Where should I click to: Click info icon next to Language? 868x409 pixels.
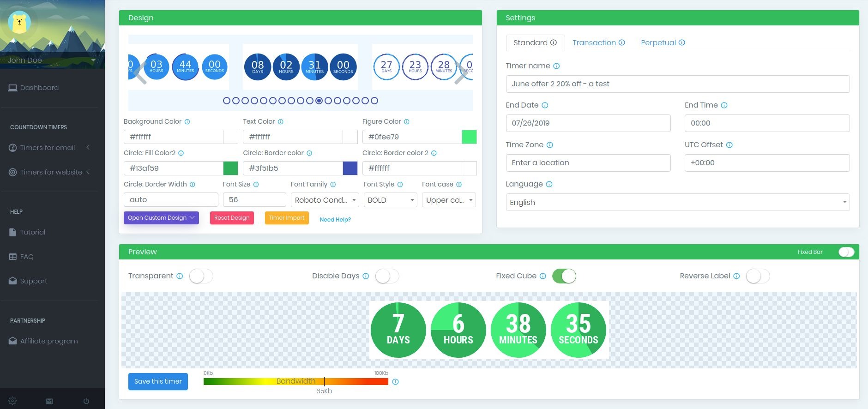[549, 184]
